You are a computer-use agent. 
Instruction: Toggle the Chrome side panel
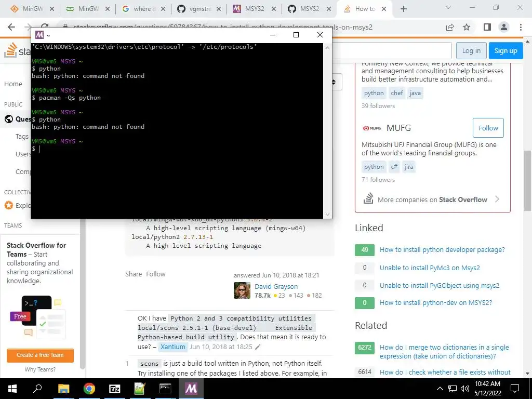pyautogui.click(x=487, y=27)
